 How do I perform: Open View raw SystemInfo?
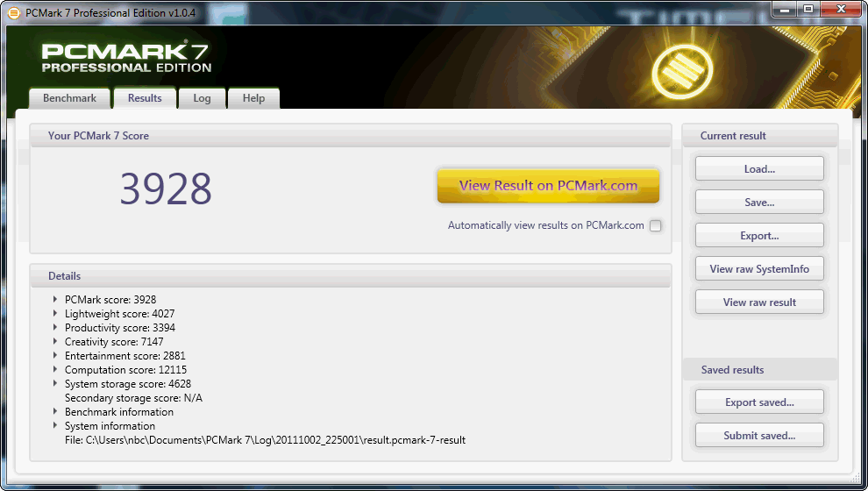click(x=759, y=268)
